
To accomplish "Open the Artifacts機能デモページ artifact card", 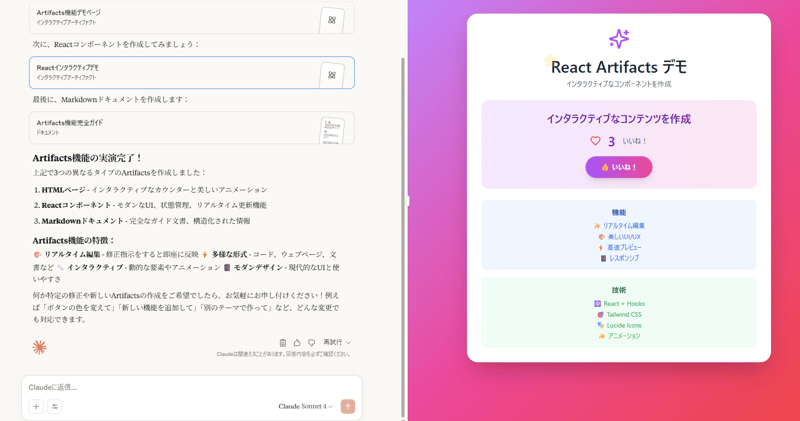I will click(x=192, y=18).
